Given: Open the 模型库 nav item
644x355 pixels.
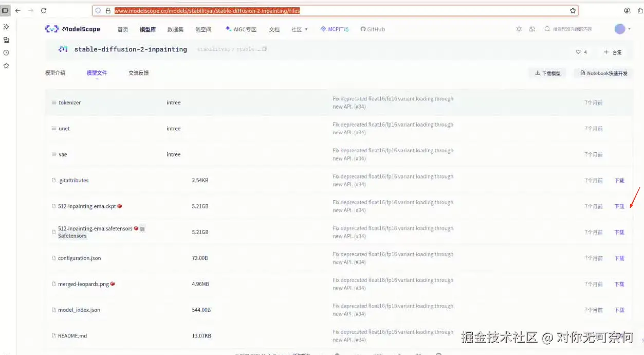Looking at the screenshot, I should click(148, 29).
